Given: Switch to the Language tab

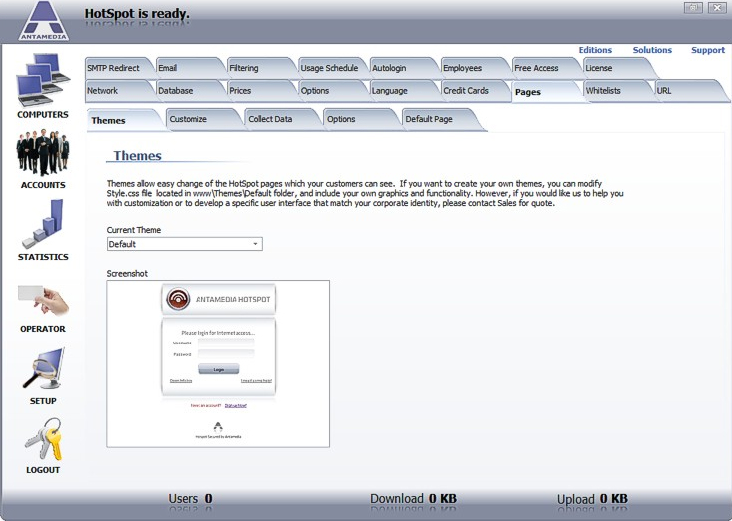Looking at the screenshot, I should (403, 91).
